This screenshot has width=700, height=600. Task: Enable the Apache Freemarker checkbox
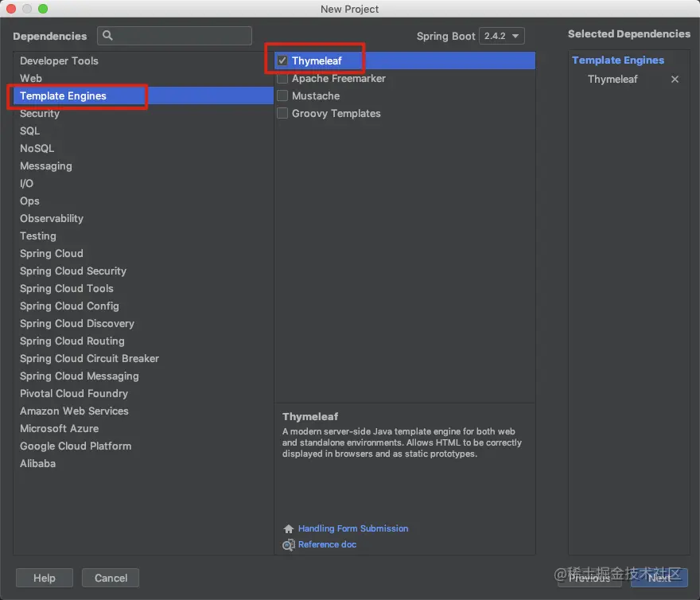tap(282, 78)
